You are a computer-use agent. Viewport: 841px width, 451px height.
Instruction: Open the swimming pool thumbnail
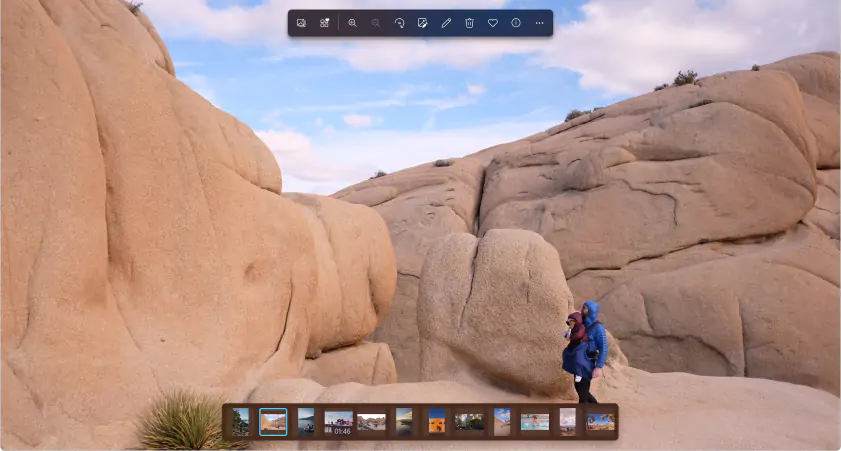[535, 422]
